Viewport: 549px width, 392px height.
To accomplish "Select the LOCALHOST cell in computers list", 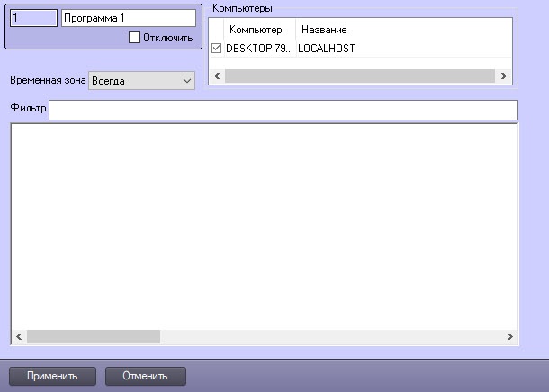I will (x=326, y=48).
